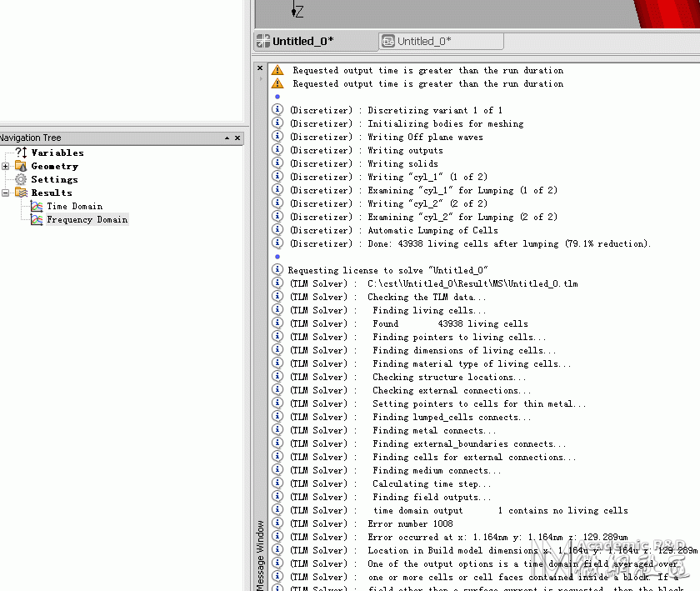Image resolution: width=700 pixels, height=591 pixels.
Task: Select the Variables tree item
Action: click(x=57, y=153)
